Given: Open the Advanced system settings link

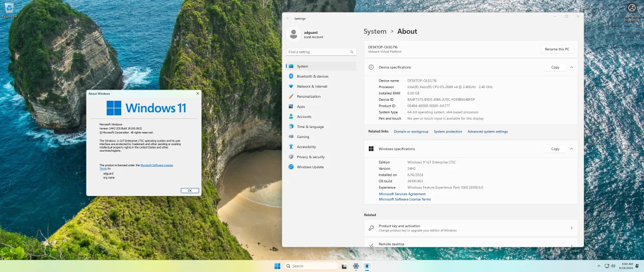Looking at the screenshot, I should [x=488, y=131].
